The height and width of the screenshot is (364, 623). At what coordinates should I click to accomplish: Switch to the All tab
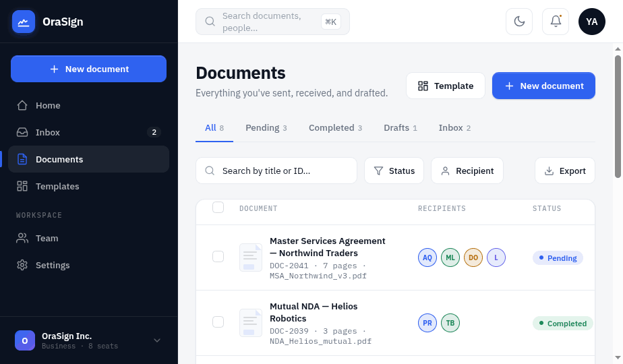coord(214,128)
